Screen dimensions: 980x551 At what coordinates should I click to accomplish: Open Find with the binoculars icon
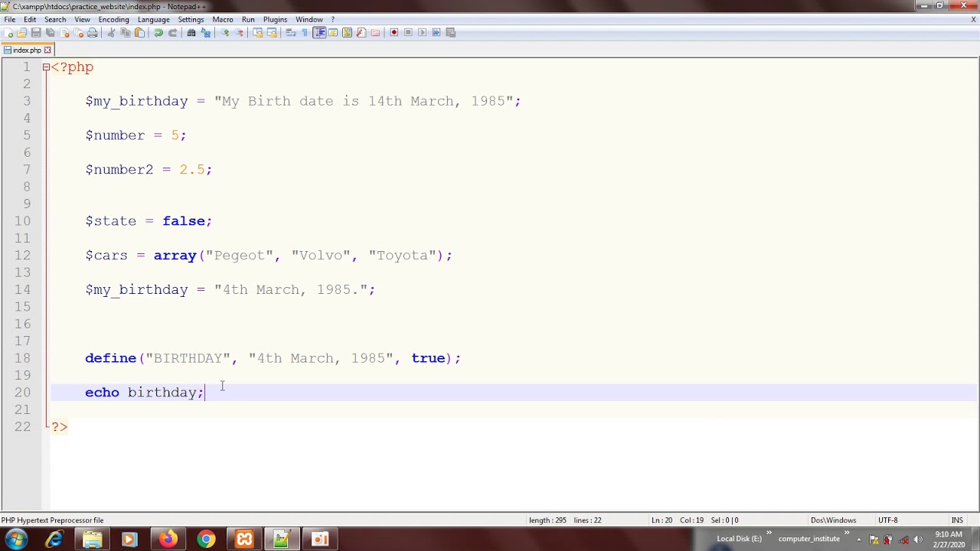pyautogui.click(x=191, y=32)
